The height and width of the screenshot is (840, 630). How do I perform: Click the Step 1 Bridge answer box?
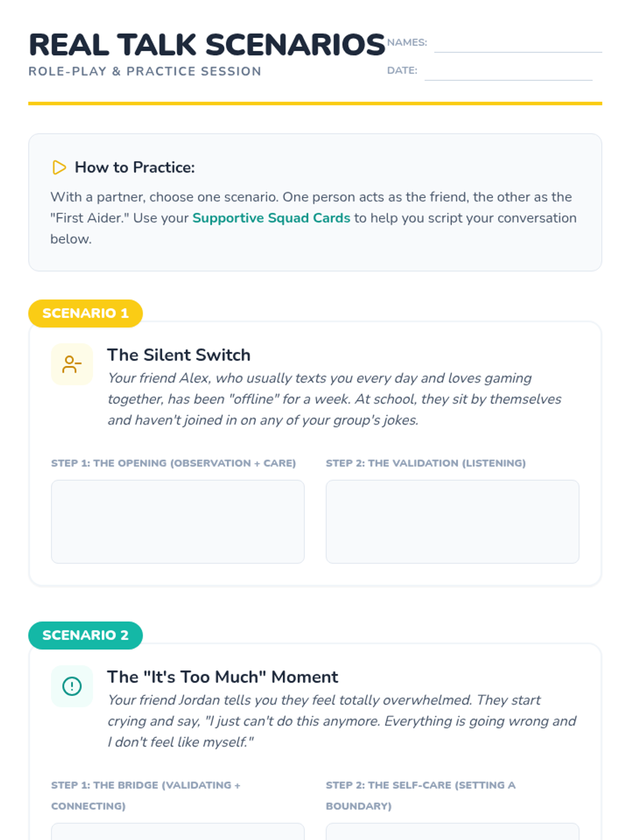(177, 832)
